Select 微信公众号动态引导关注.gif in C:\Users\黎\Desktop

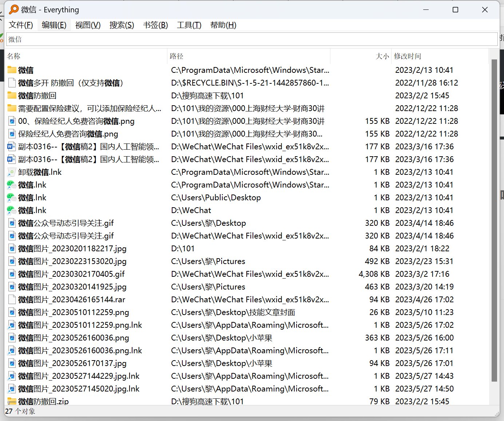coord(66,223)
